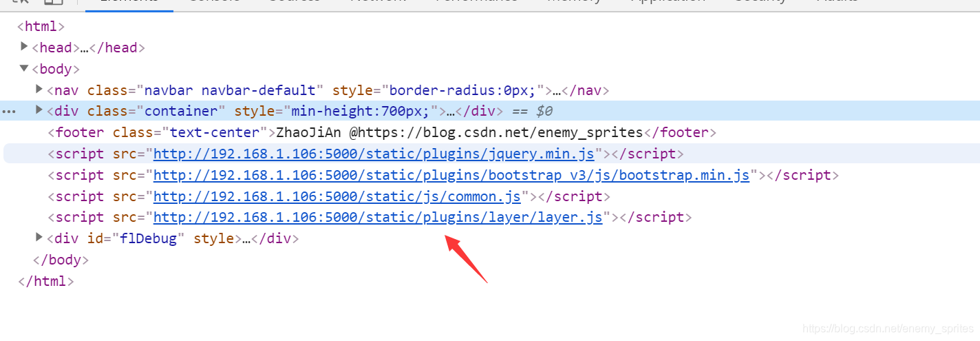Screen dimensions: 980x341
Task: Expand the nav navbar element
Action: click(x=39, y=90)
